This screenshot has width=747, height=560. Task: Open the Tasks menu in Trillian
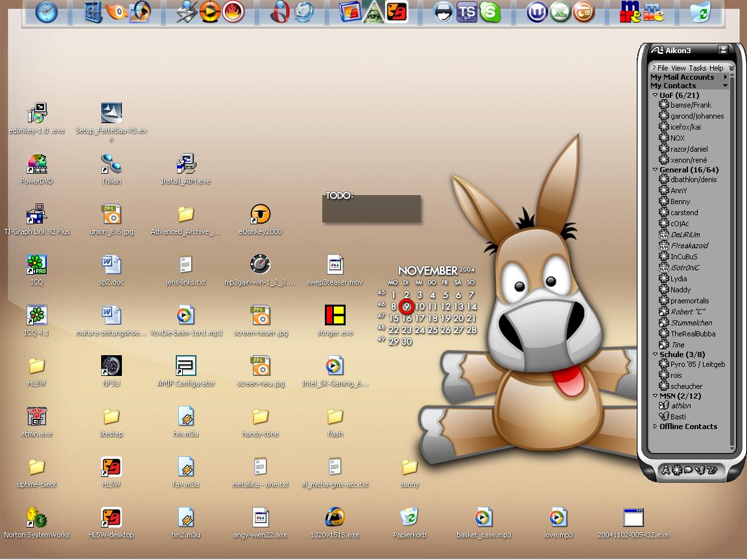[x=698, y=68]
